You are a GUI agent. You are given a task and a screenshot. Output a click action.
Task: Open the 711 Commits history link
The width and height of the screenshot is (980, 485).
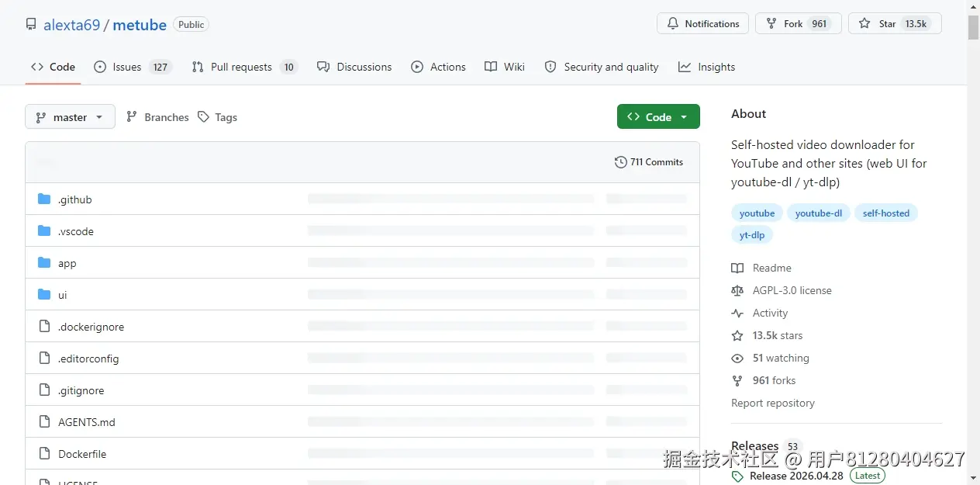tap(649, 162)
